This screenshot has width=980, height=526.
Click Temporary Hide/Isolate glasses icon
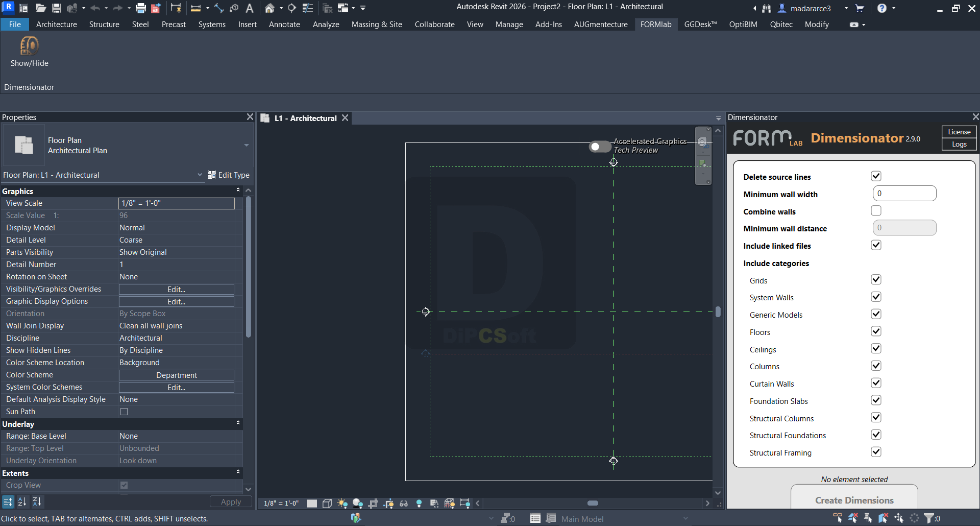(404, 504)
